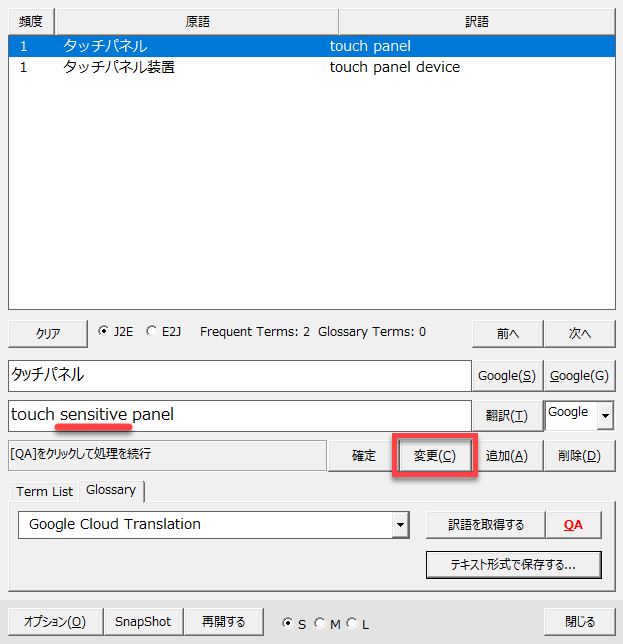The height and width of the screenshot is (644, 623).
Task: Select the E2J radio button
Action: 152,332
